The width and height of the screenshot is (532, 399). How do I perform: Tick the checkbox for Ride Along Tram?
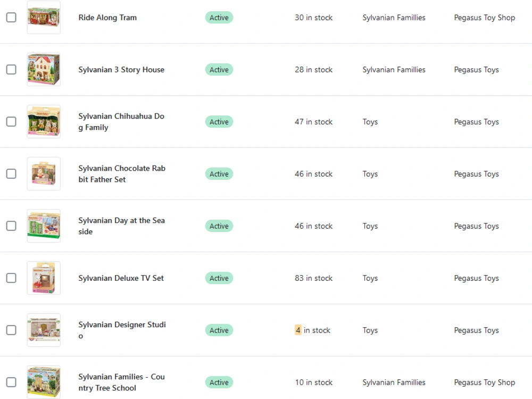pyautogui.click(x=11, y=18)
